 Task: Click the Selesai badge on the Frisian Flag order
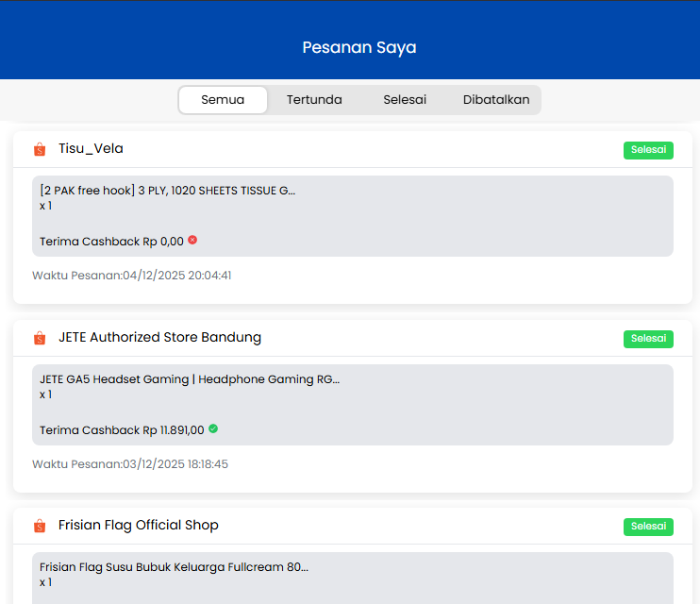click(648, 527)
